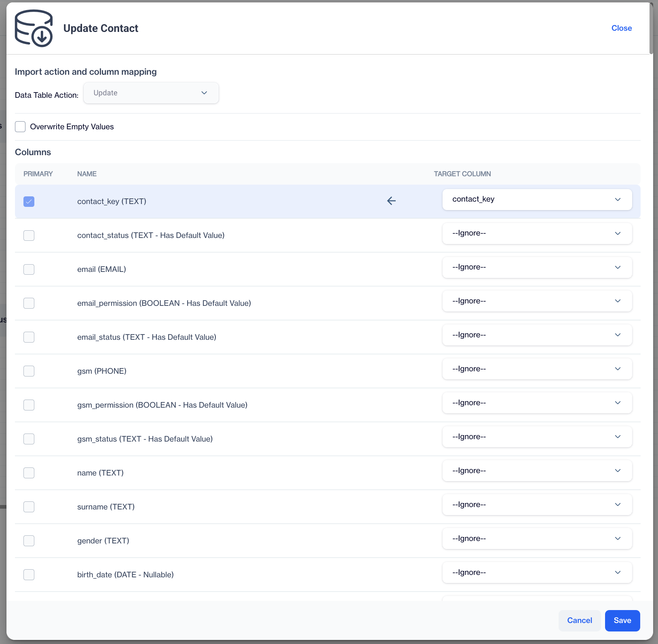Check primary box for name (TEXT)

pos(29,473)
